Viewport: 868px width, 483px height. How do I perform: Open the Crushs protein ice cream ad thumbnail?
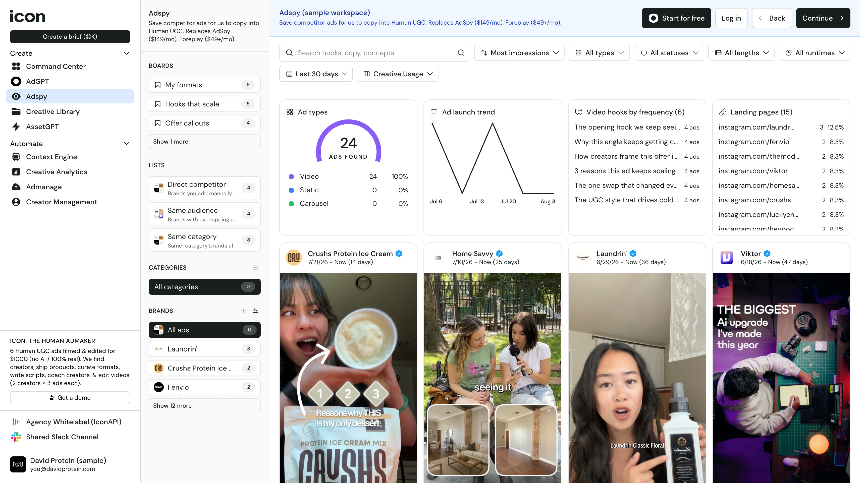[348, 378]
